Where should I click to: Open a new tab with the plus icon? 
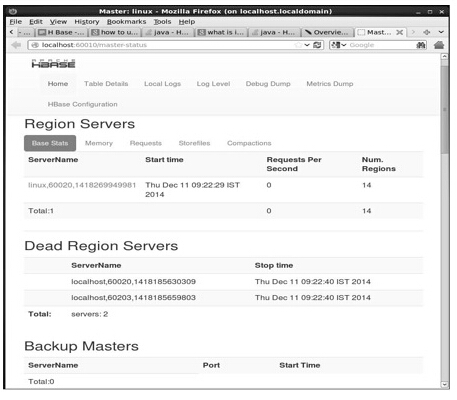(426, 32)
